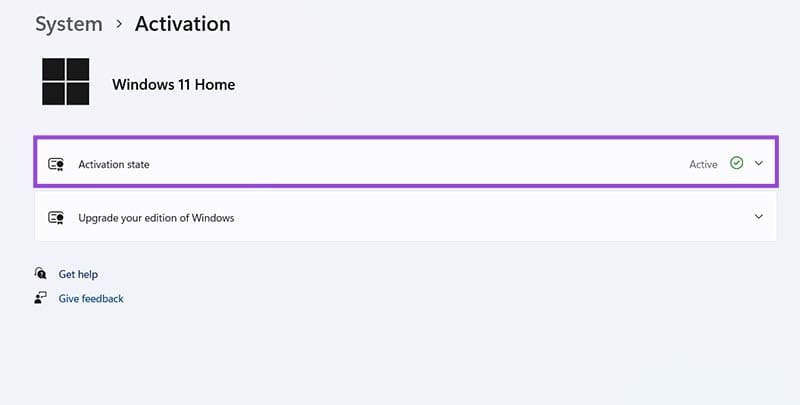The image size is (800, 405).
Task: Open the Activation state row
Action: [400, 163]
